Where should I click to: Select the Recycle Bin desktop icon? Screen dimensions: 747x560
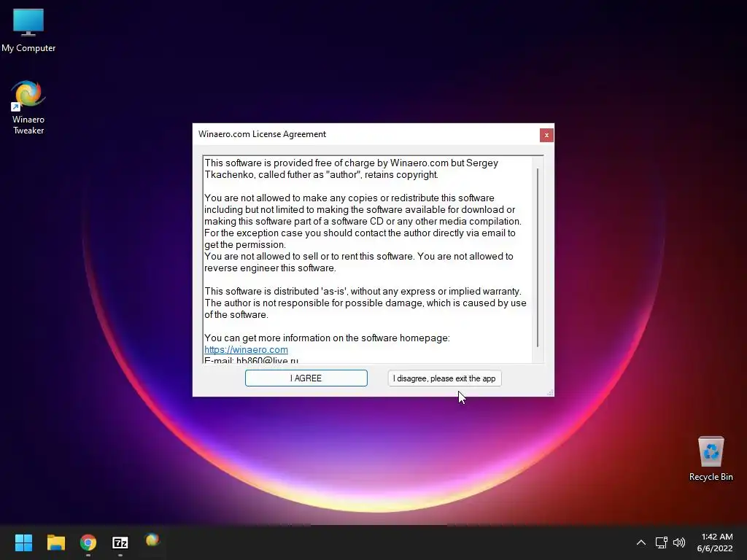711,459
